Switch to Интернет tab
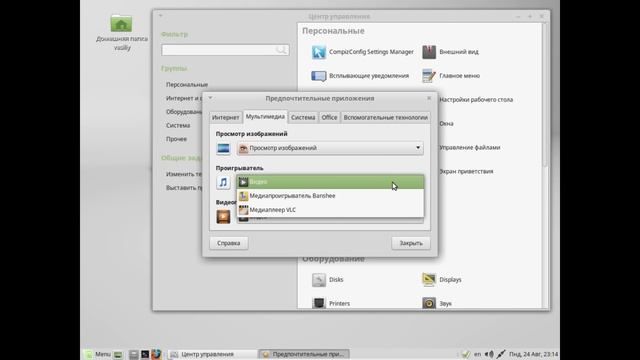The image size is (640, 360). (226, 118)
